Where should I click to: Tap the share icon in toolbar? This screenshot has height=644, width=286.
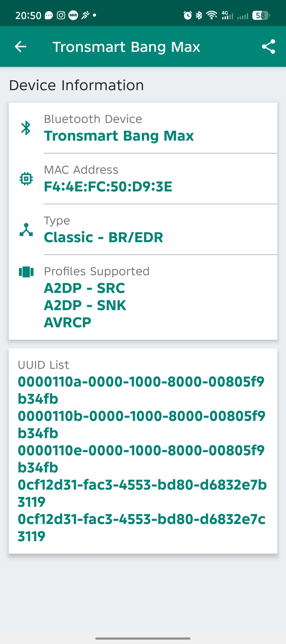coord(268,47)
